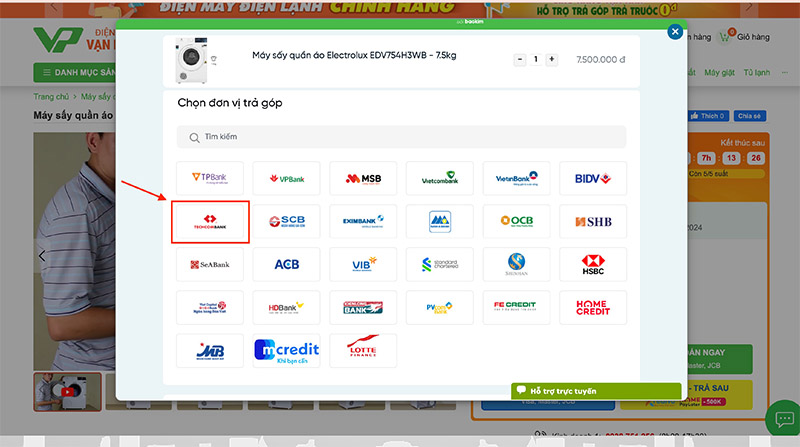Choose SCB bank logo
The height and width of the screenshot is (447, 800).
pyautogui.click(x=286, y=221)
